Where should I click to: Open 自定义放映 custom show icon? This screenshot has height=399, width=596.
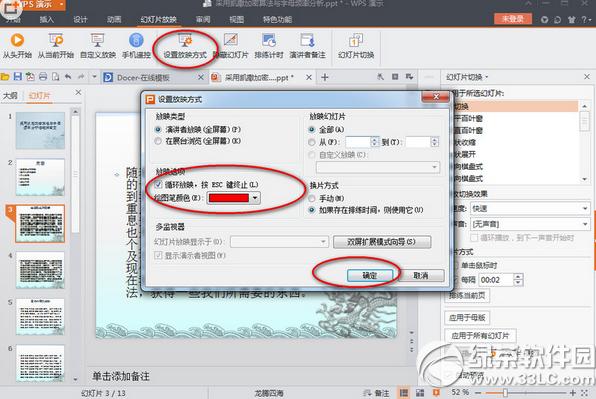coord(97,40)
